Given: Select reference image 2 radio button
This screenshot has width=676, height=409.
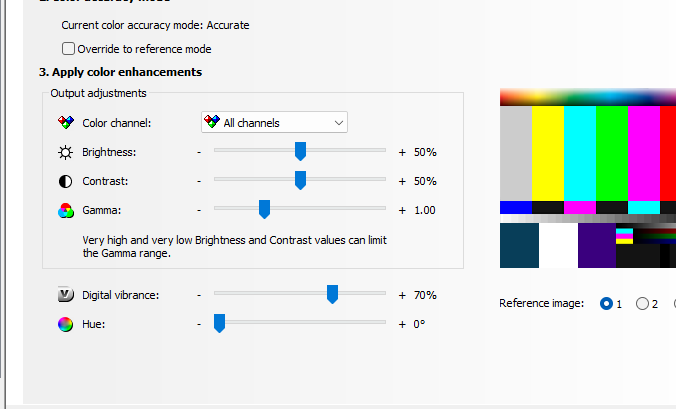Looking at the screenshot, I should coord(642,304).
